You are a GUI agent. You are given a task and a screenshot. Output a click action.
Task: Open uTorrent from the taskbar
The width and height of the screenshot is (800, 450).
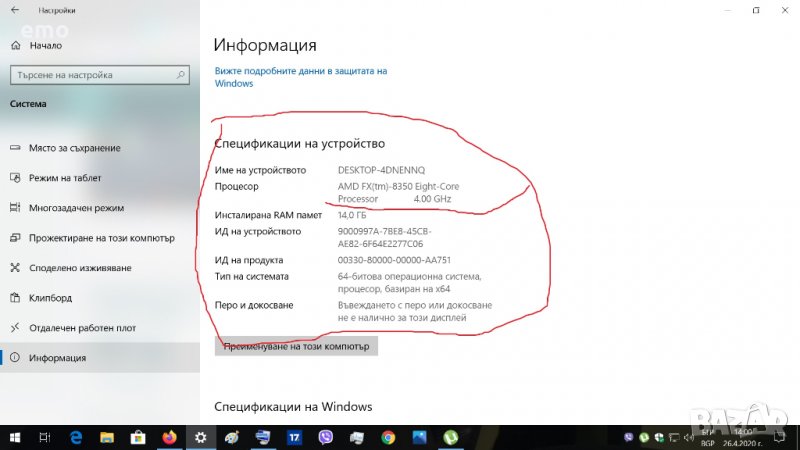pyautogui.click(x=451, y=437)
